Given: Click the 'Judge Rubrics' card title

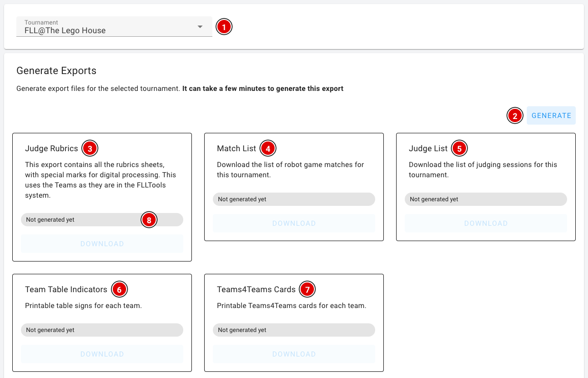Looking at the screenshot, I should (x=52, y=148).
